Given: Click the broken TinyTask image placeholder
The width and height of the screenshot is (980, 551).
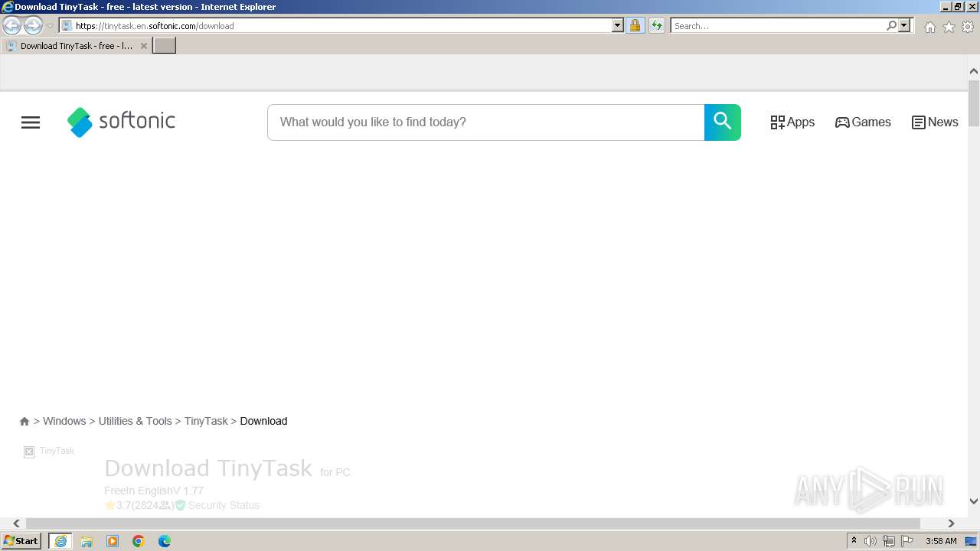Looking at the screenshot, I should pos(29,452).
